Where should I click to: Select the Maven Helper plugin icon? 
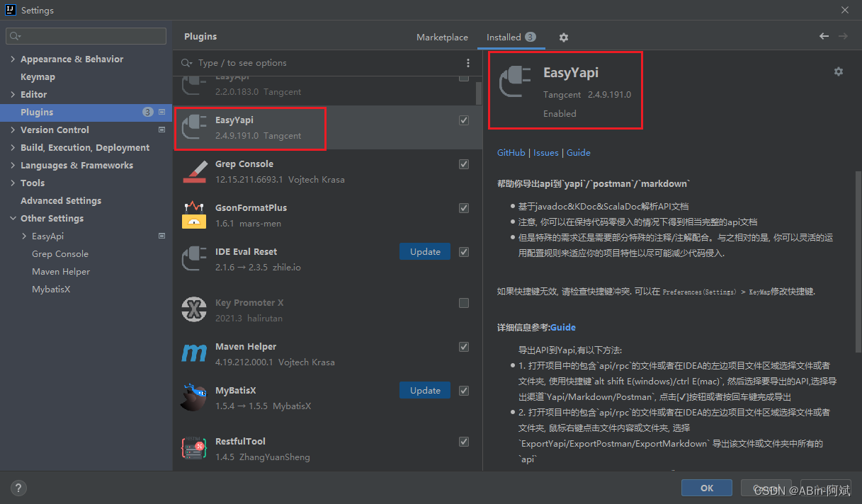point(194,354)
